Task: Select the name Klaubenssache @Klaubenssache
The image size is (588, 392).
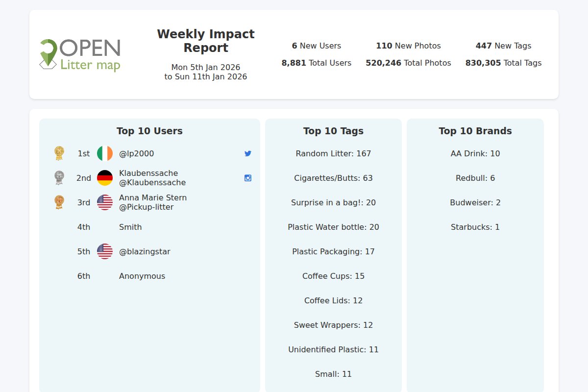Action: click(x=152, y=178)
